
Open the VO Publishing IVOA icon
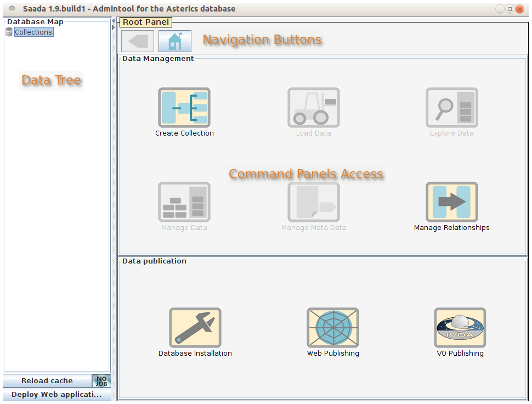460,328
